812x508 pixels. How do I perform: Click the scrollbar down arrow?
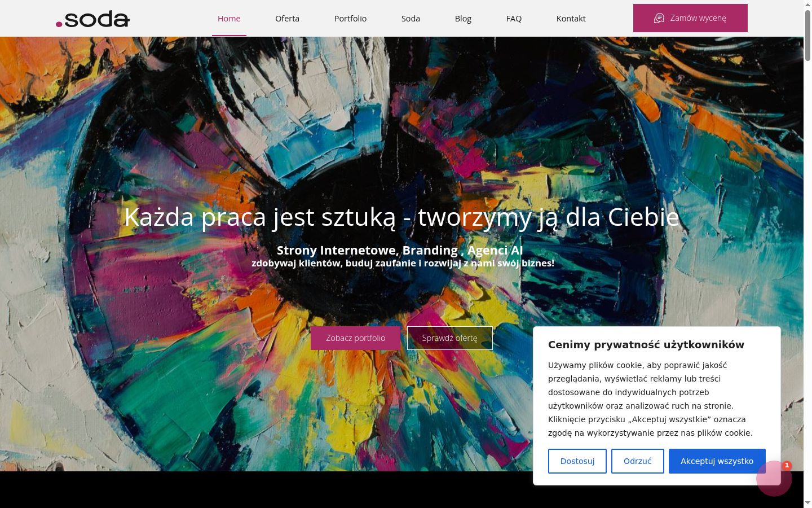pos(807,502)
